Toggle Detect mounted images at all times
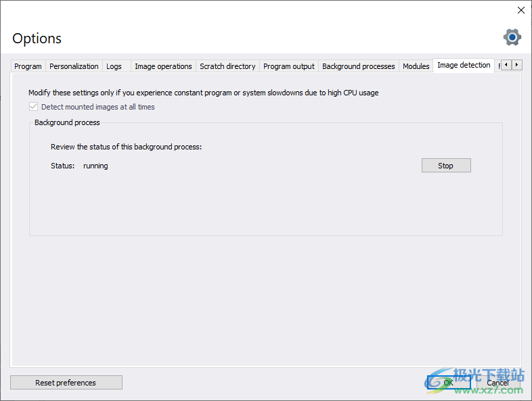The height and width of the screenshot is (401, 532). (x=33, y=107)
